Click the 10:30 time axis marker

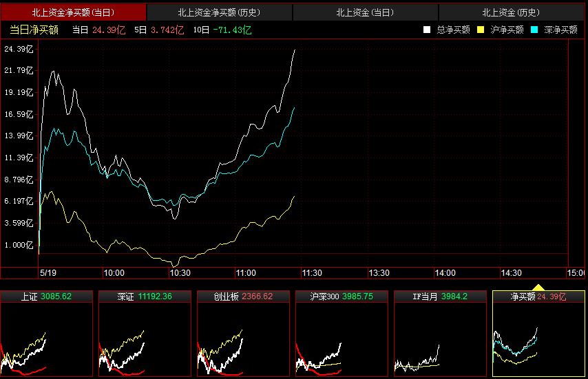[180, 273]
